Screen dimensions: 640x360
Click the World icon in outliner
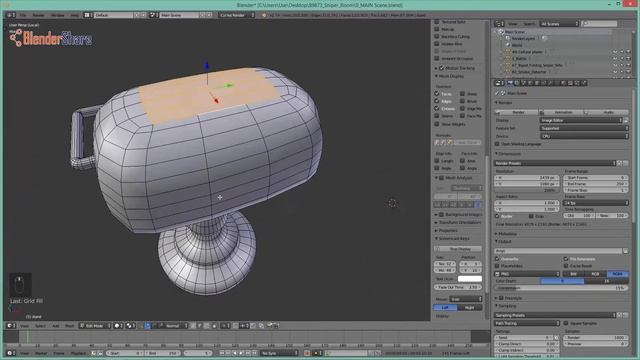pyautogui.click(x=508, y=45)
